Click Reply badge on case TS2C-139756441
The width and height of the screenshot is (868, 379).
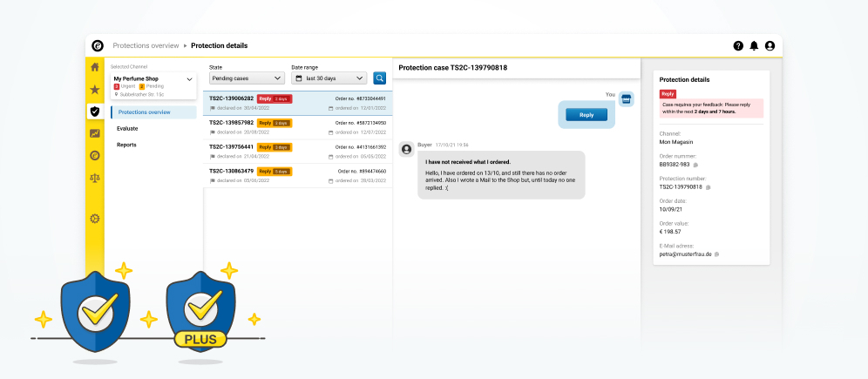pos(275,147)
